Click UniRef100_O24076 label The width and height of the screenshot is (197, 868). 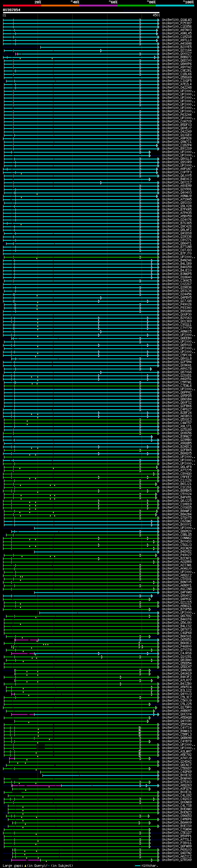[x=177, y=220]
